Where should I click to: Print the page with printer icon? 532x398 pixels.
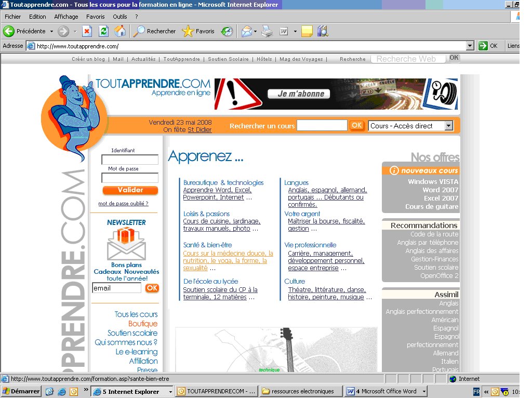pos(267,31)
